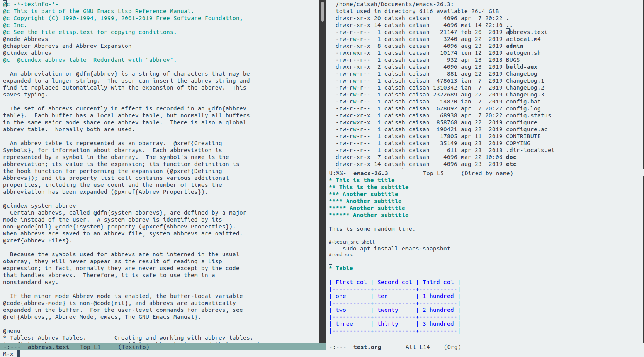The width and height of the screenshot is (644, 357).
Task: Click '(Dired by name)' mode indicator
Action: [x=487, y=173]
